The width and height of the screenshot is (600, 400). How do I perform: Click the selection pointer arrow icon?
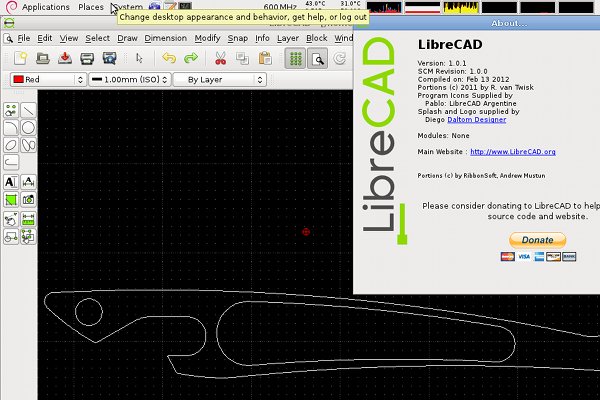pyautogui.click(x=139, y=59)
